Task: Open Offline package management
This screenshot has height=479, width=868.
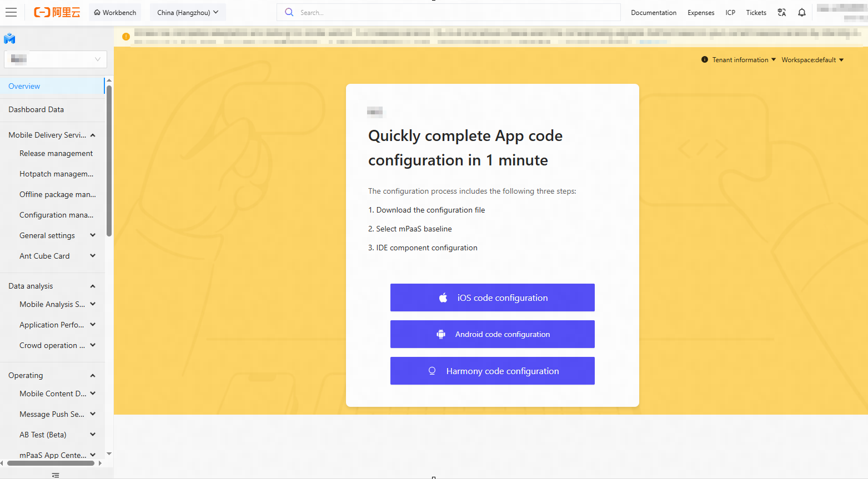Action: tap(57, 194)
